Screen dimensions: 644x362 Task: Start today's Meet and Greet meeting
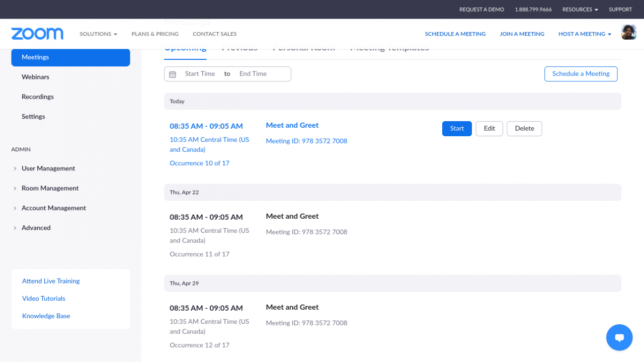[457, 129]
